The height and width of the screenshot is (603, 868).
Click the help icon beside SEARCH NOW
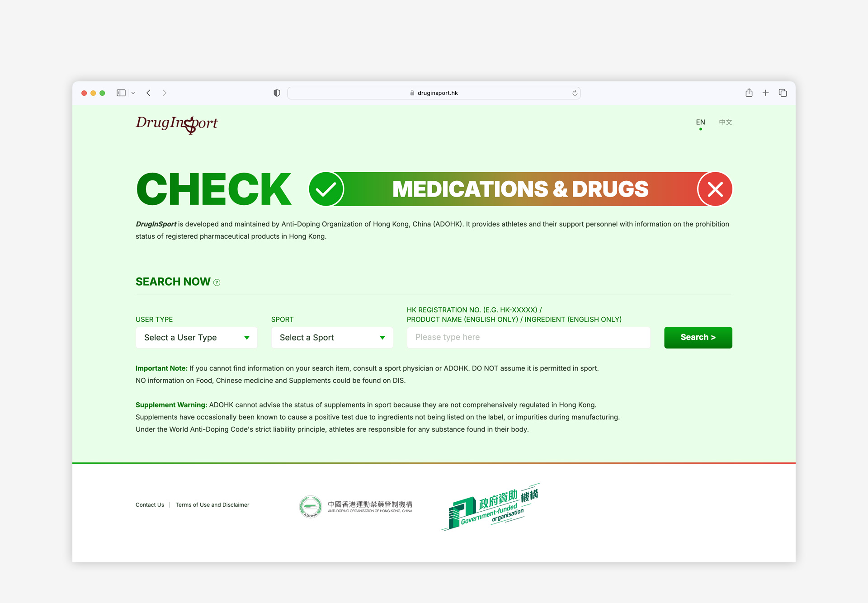click(217, 283)
